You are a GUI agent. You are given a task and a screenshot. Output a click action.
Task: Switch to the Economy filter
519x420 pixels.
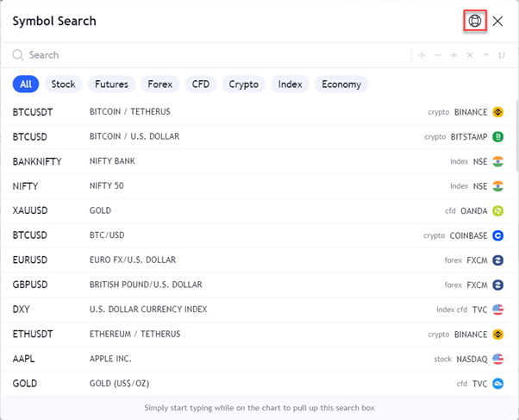pyautogui.click(x=341, y=85)
